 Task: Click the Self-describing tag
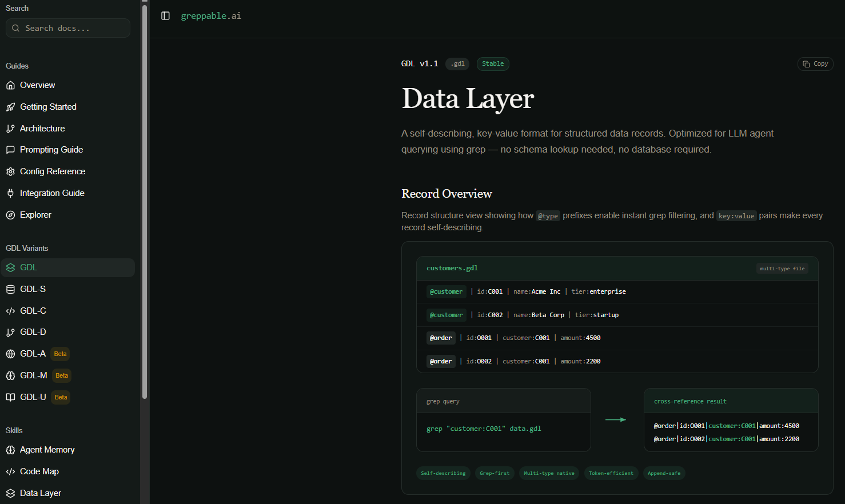click(x=443, y=473)
